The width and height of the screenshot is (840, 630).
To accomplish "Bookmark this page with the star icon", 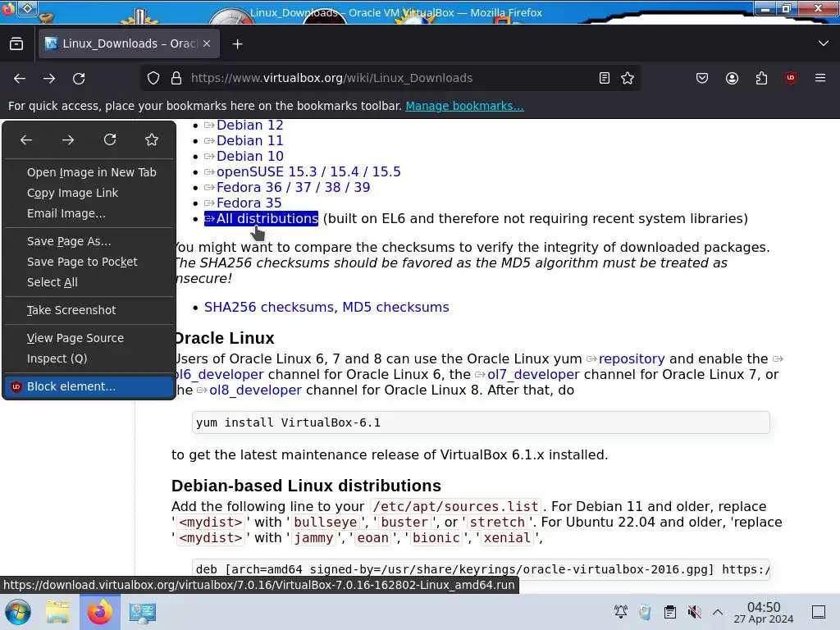I will [x=628, y=78].
